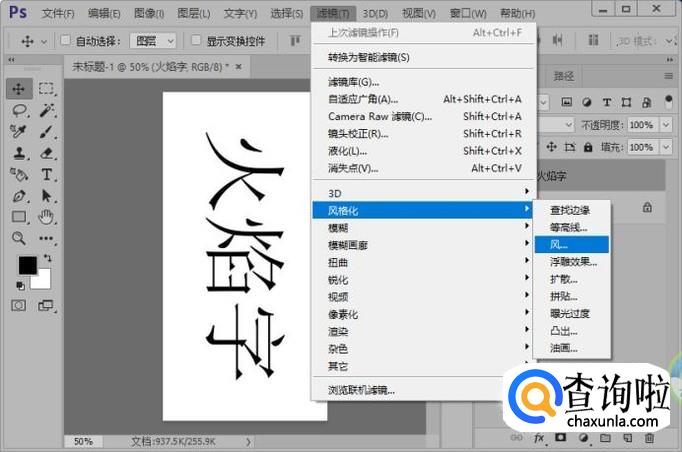The width and height of the screenshot is (682, 452).
Task: Choose 浮雕效果... in the submenu
Action: click(572, 262)
